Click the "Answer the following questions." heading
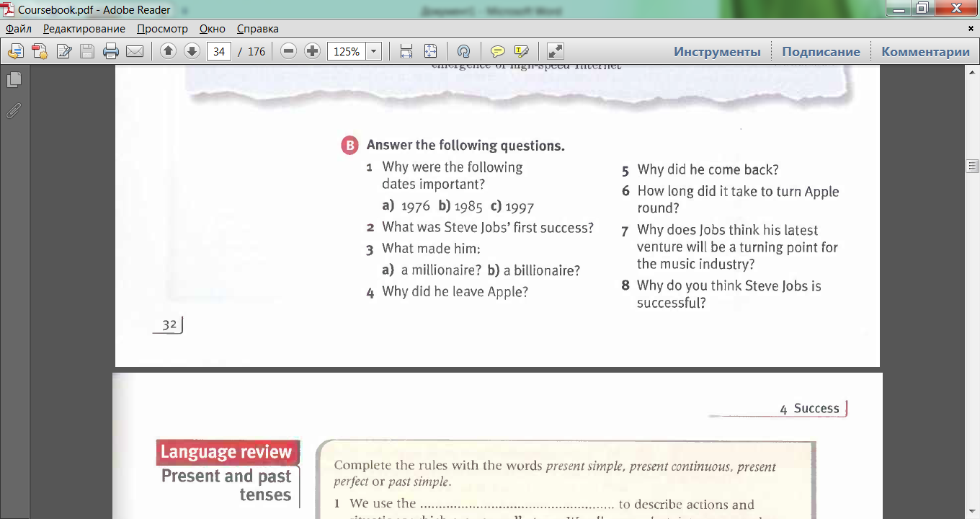 (465, 146)
